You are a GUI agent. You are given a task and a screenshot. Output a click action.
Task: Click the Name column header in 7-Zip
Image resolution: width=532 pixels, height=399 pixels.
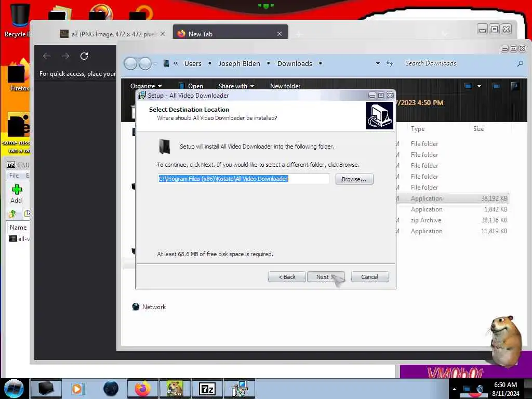[18, 228]
